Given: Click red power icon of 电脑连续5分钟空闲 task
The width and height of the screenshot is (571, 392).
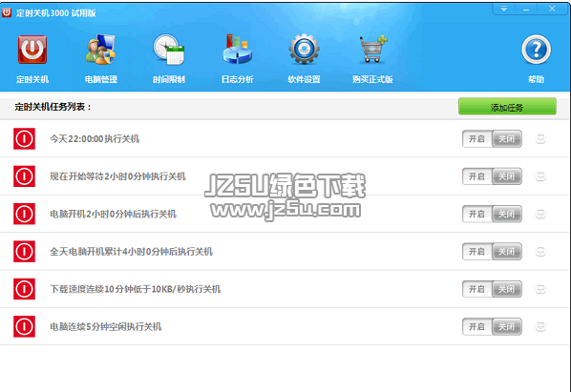Looking at the screenshot, I should click(25, 326).
